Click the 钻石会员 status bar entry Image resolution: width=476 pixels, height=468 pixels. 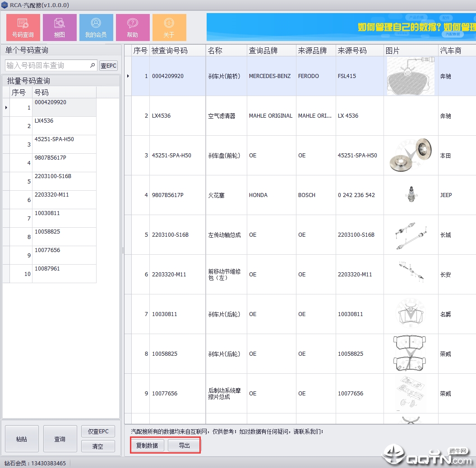35,463
